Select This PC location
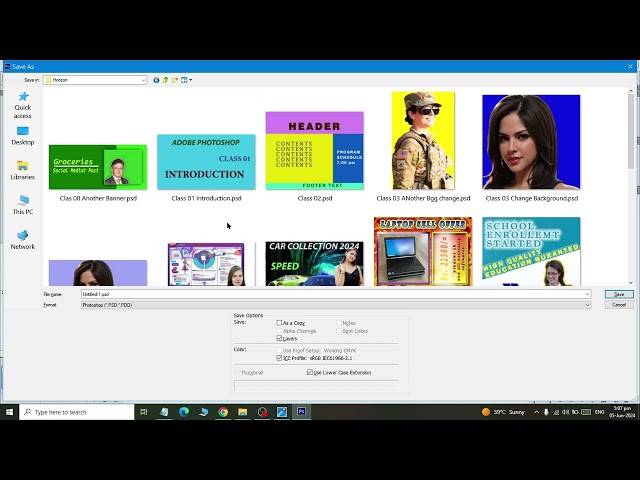The height and width of the screenshot is (480, 640). pyautogui.click(x=23, y=205)
